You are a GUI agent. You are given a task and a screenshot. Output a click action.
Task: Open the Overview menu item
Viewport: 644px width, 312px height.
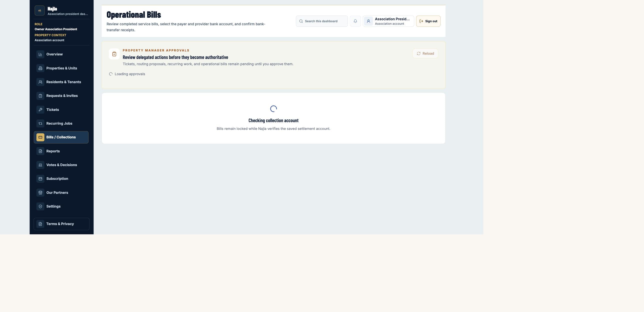(61, 54)
